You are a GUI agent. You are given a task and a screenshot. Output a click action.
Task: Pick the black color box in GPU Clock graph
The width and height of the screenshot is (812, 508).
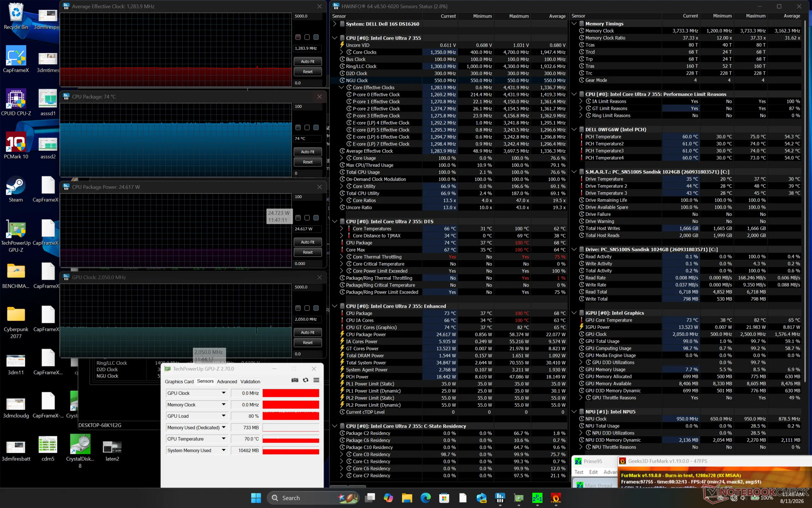click(x=307, y=308)
